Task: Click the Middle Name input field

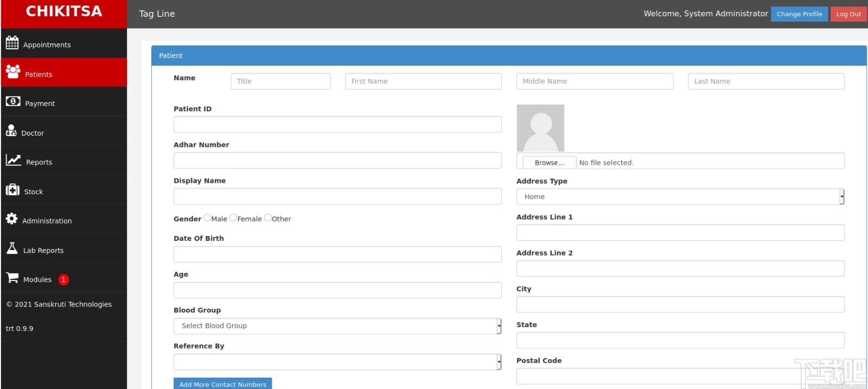Action: [595, 81]
